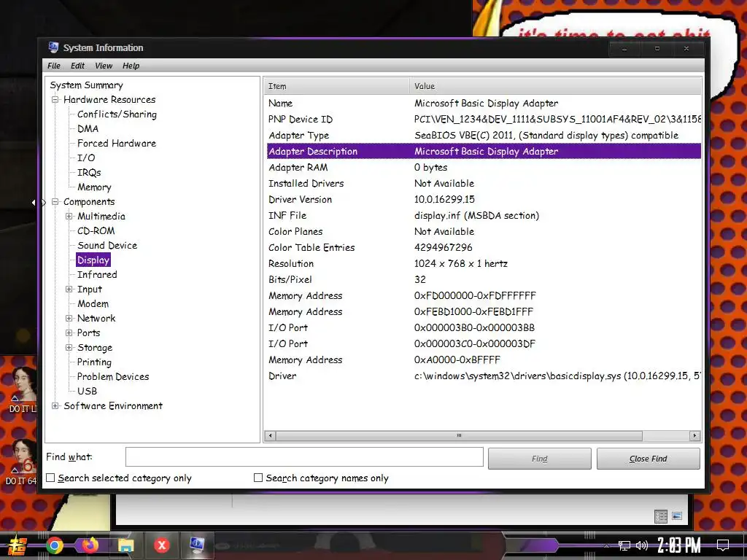
Task: Expand the Input node
Action: coord(69,289)
